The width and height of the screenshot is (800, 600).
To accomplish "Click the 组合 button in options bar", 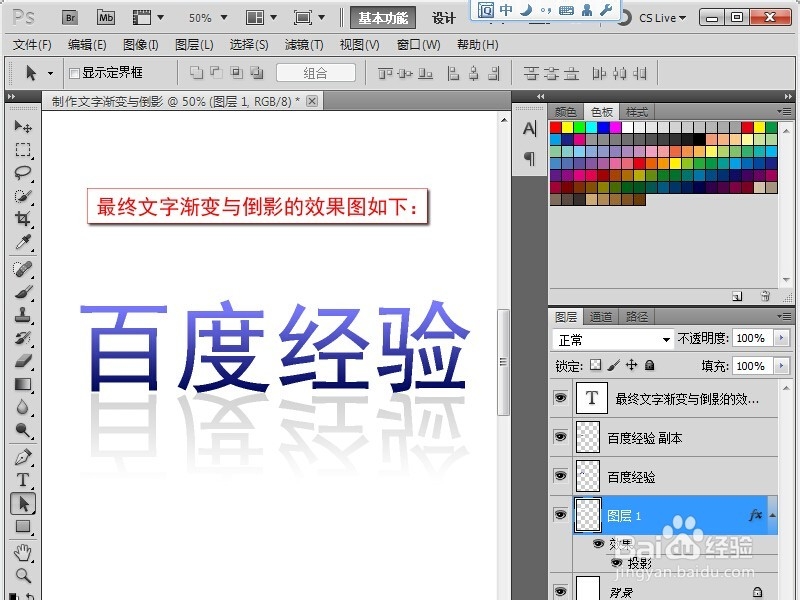I will pos(315,72).
